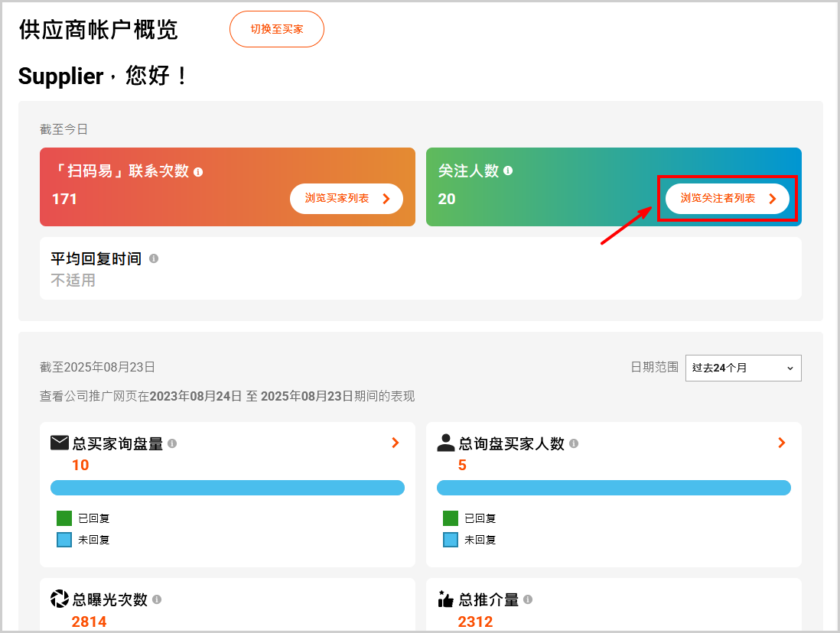The height and width of the screenshot is (633, 840).
Task: Click the chevron arrow inside 浏览关注者列表
Action: tap(773, 199)
